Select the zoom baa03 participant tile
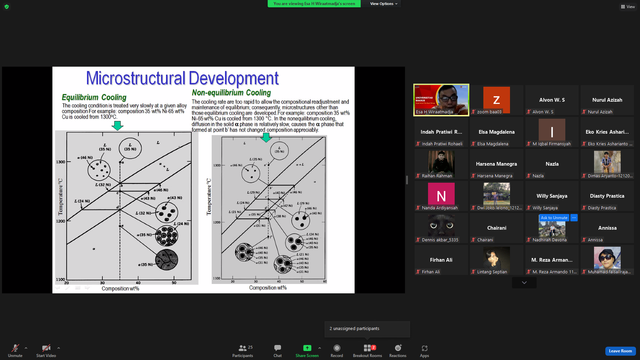The height and width of the screenshot is (360, 640). 496,100
